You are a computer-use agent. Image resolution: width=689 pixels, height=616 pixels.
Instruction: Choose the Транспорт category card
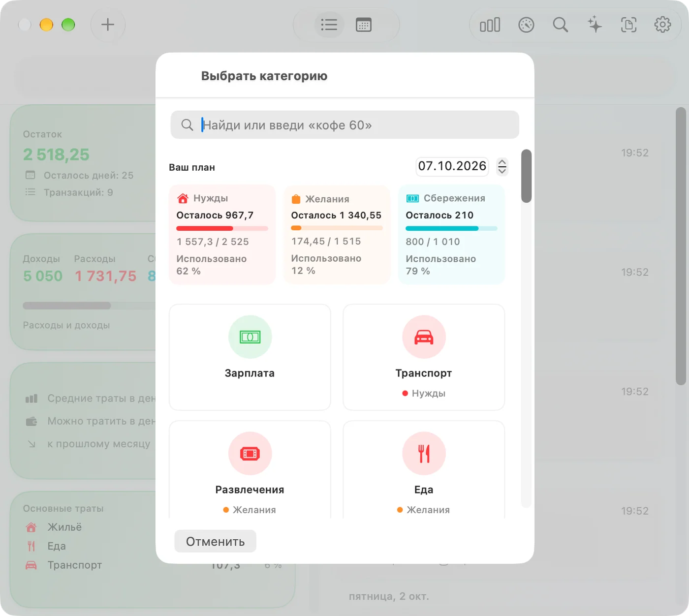pos(424,357)
